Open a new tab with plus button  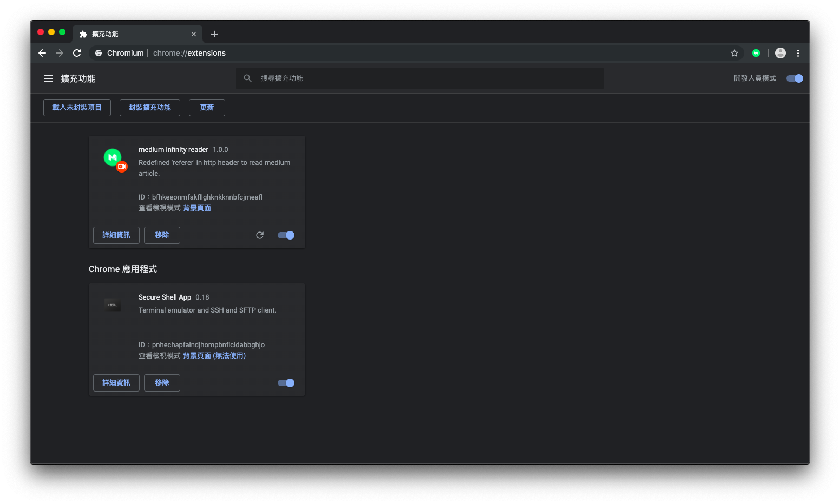click(214, 34)
